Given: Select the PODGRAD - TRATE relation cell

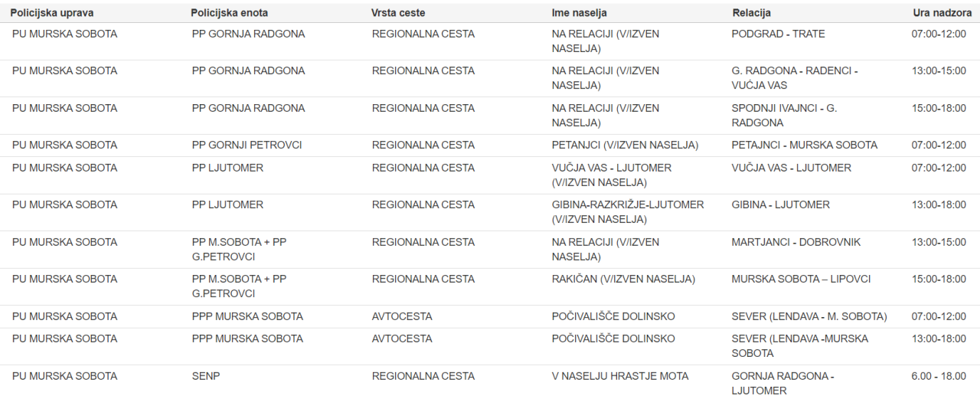Looking at the screenshot, I should coord(778,34).
